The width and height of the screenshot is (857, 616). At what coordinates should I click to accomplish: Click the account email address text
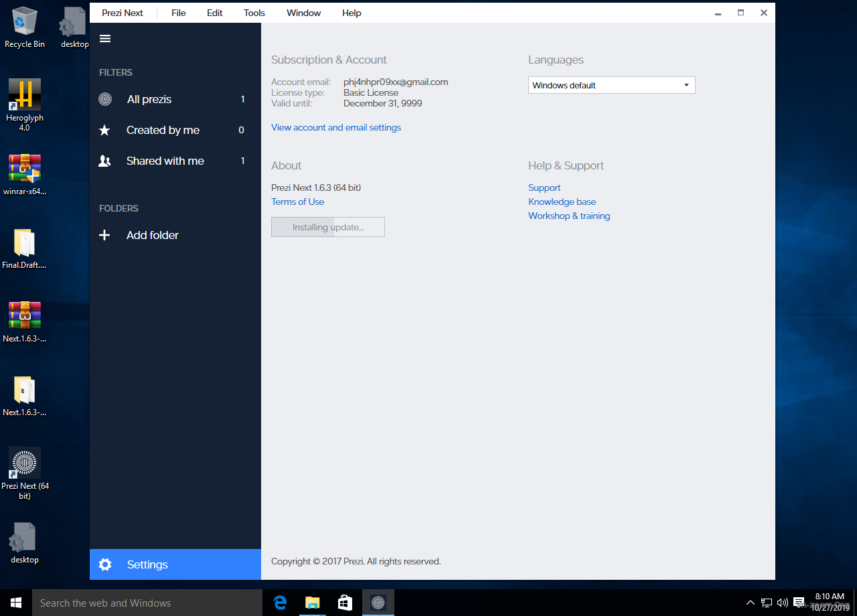click(x=396, y=82)
